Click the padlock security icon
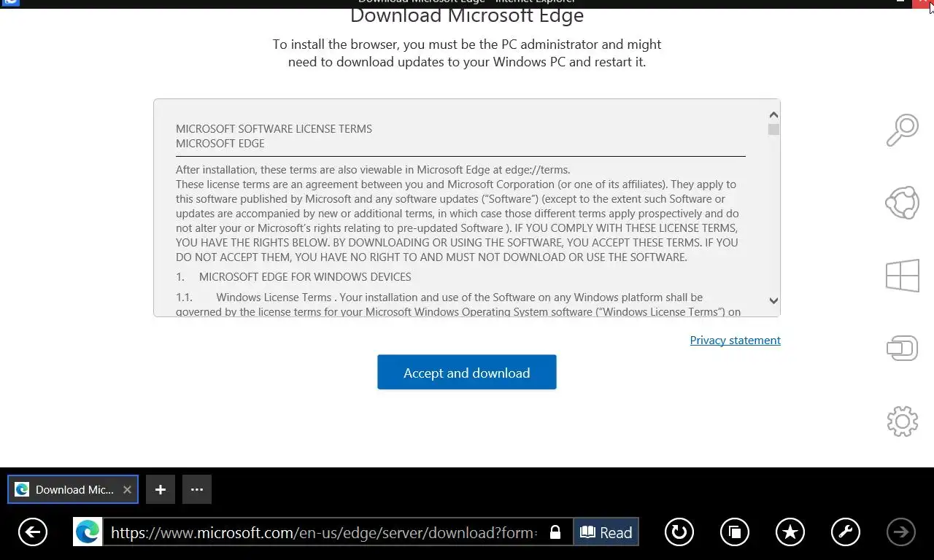The width and height of the screenshot is (934, 560). (555, 532)
